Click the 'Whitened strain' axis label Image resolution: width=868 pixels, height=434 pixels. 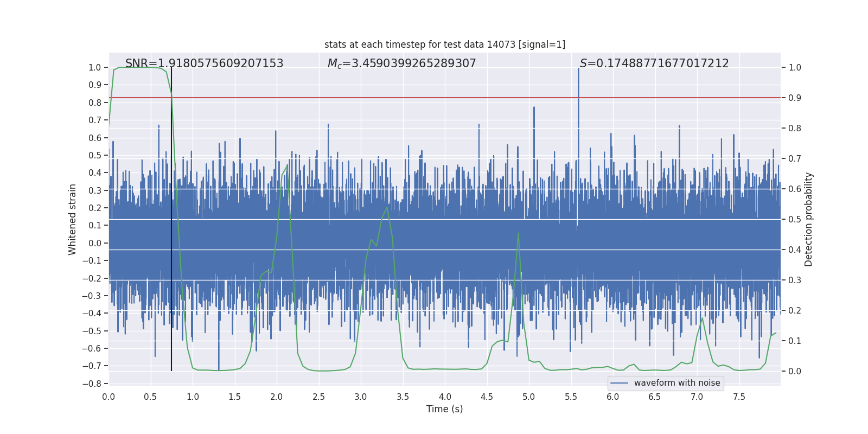coord(73,219)
